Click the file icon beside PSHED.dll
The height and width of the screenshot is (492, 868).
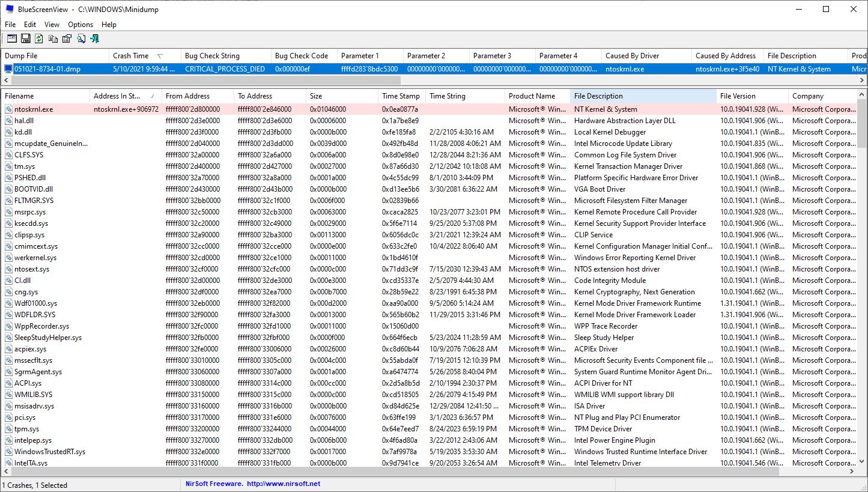[x=9, y=178]
